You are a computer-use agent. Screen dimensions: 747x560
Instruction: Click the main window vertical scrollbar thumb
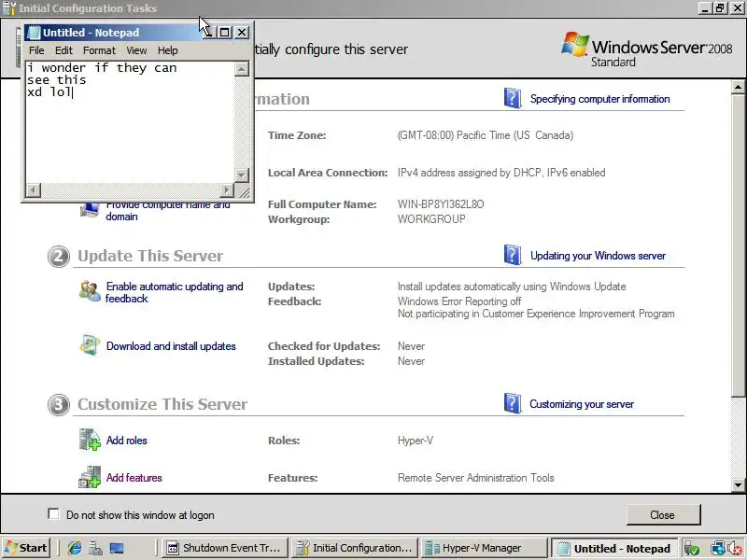[738, 245]
